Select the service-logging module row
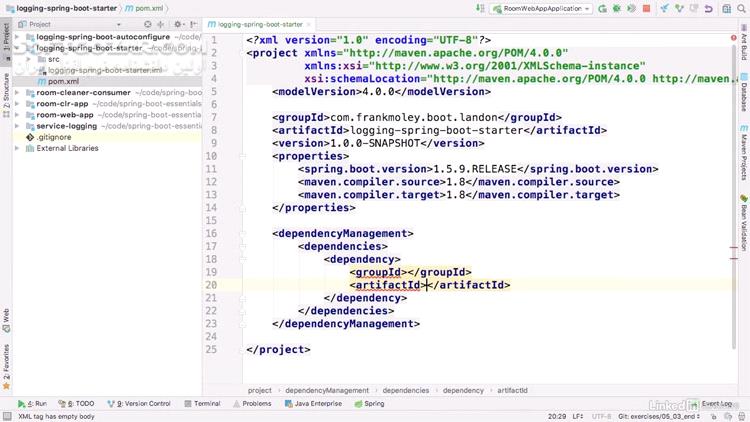 [x=107, y=126]
